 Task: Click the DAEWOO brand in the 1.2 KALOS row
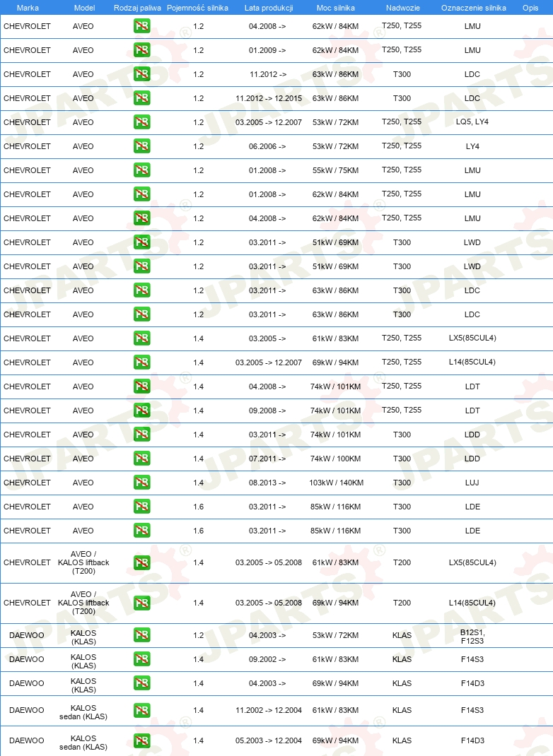(27, 635)
